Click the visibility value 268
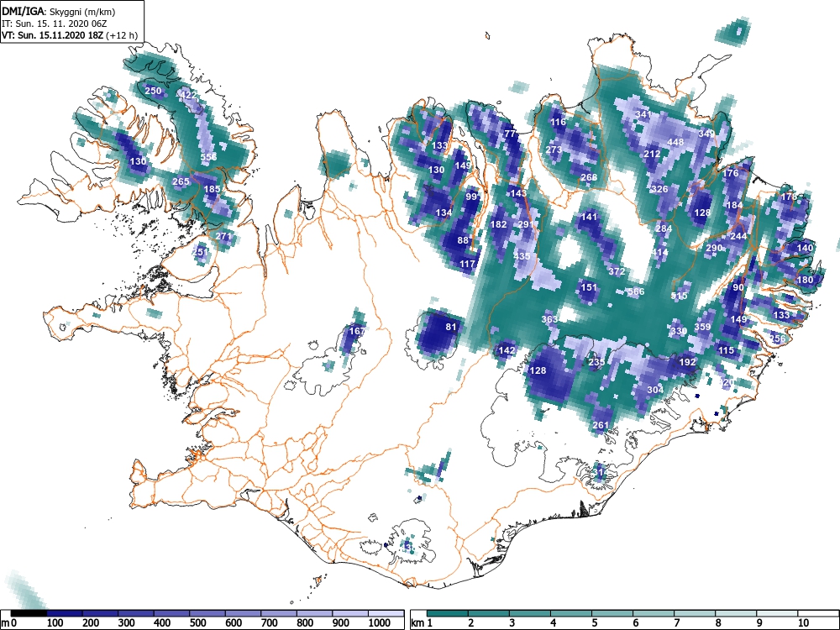This screenshot has height=630, width=840. [589, 176]
